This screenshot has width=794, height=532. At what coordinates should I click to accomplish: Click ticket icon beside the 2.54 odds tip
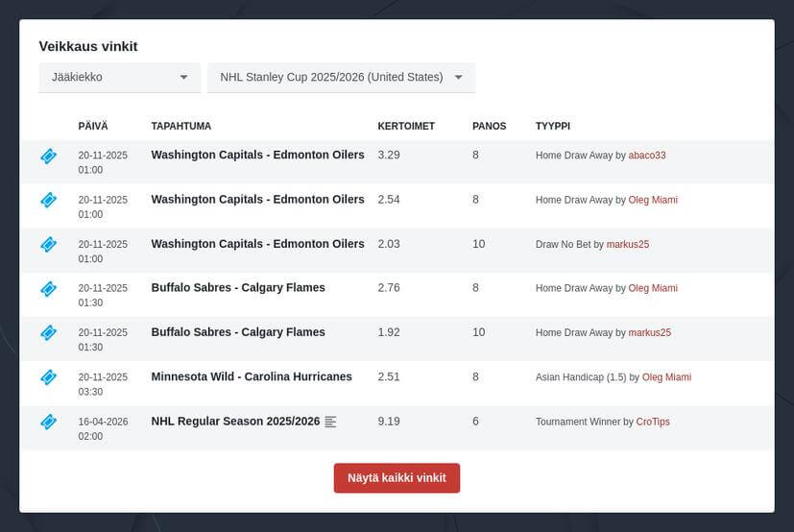point(48,200)
